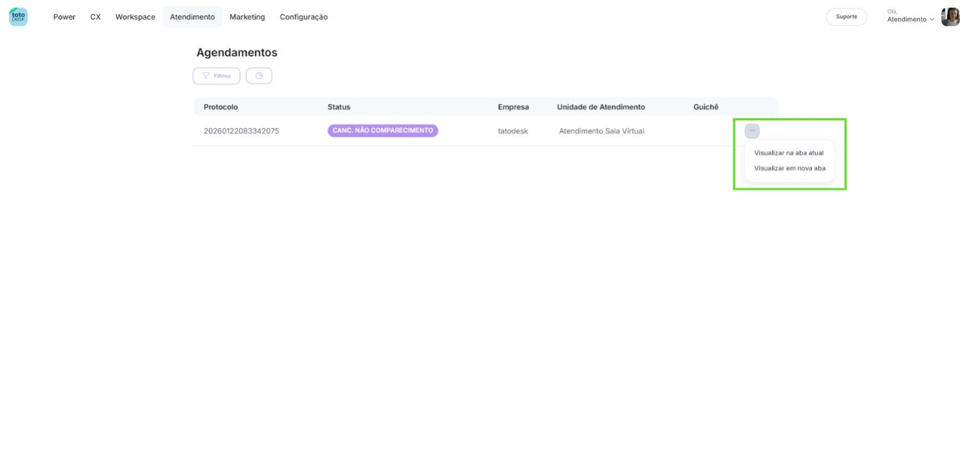Click the tatodesk logo icon
Viewport: 980px width, 462px height.
pyautogui.click(x=18, y=17)
